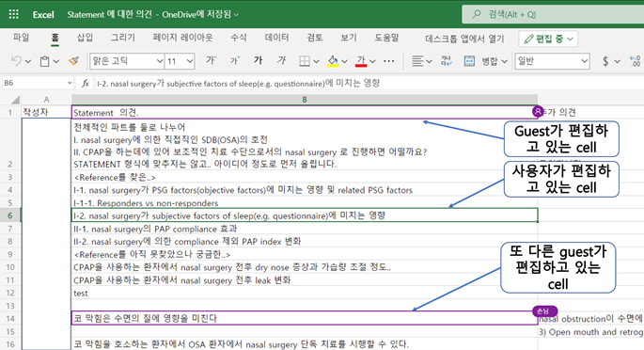
Task: Apply red font color 가
Action: 361,61
